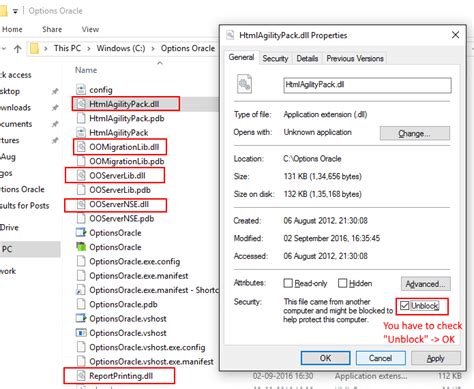Click the Apply button
This screenshot has height=389, width=474.
click(x=436, y=358)
